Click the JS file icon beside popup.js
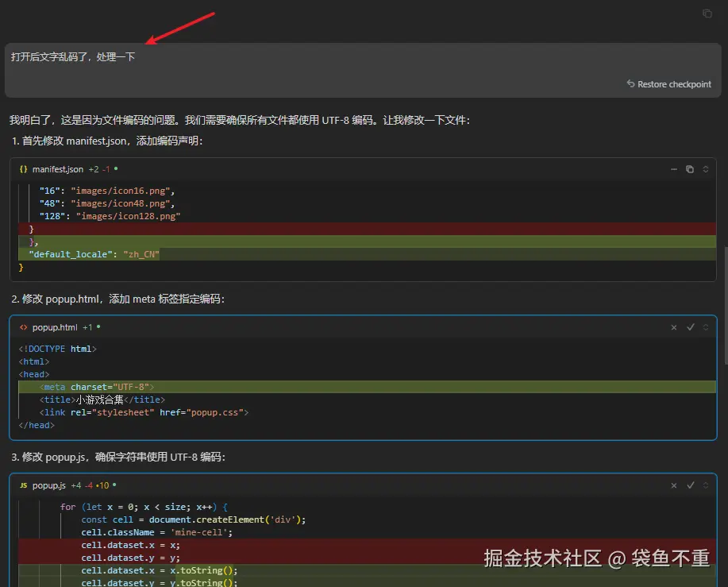The width and height of the screenshot is (728, 587). point(23,485)
